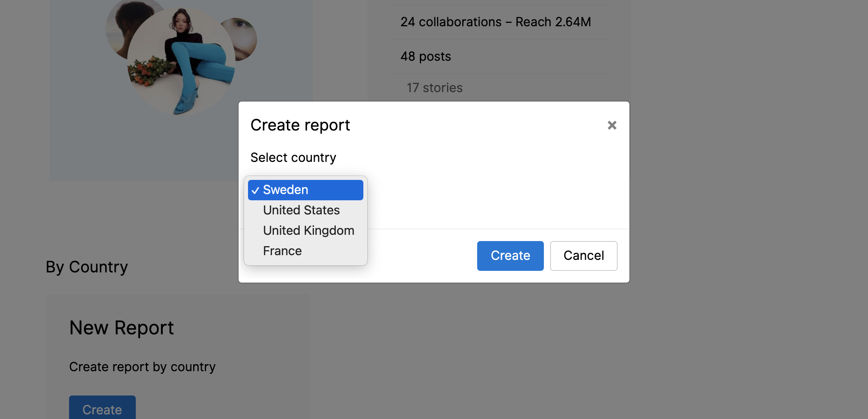Viewport: 868px width, 419px height.
Task: Choose United States from country list
Action: 305,210
